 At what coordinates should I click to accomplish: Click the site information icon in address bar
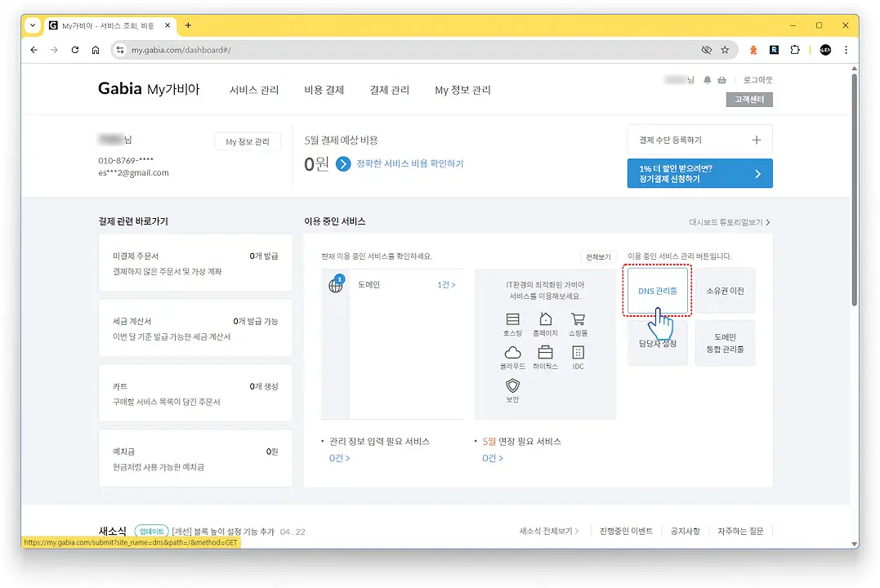point(119,50)
